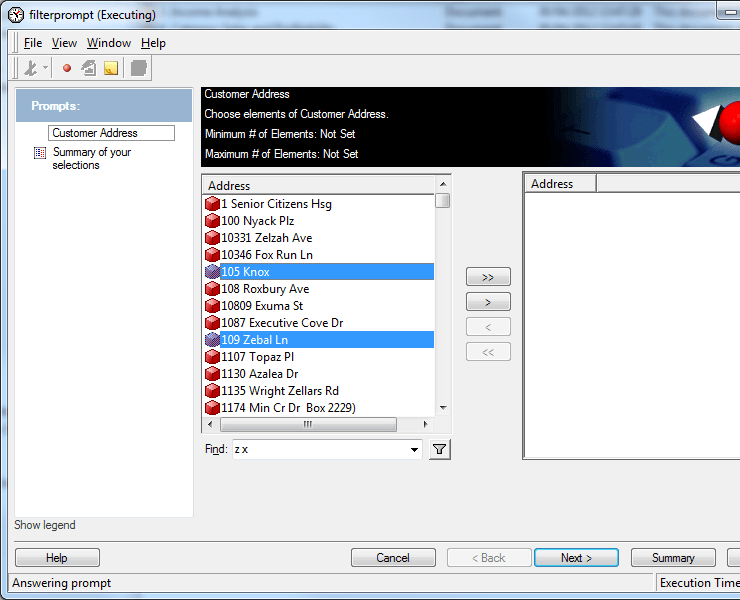Click the Next > button
Screen dimensions: 740x600
[576, 558]
